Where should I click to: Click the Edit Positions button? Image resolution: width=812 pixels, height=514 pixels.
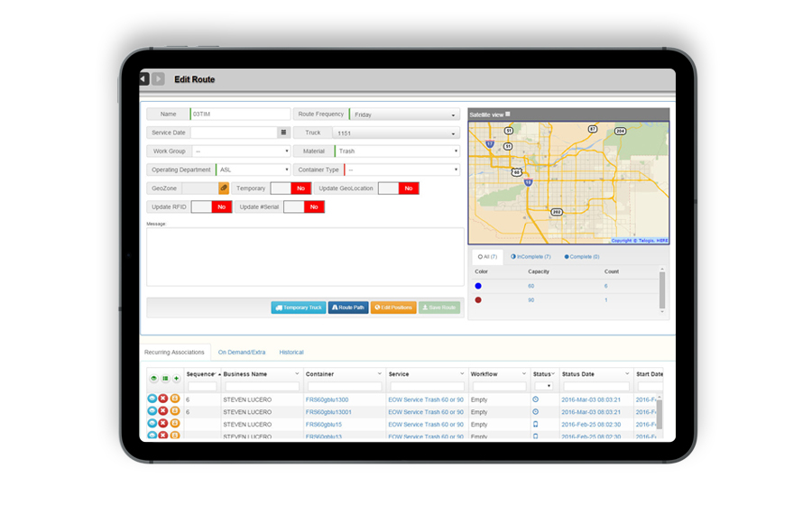point(393,307)
